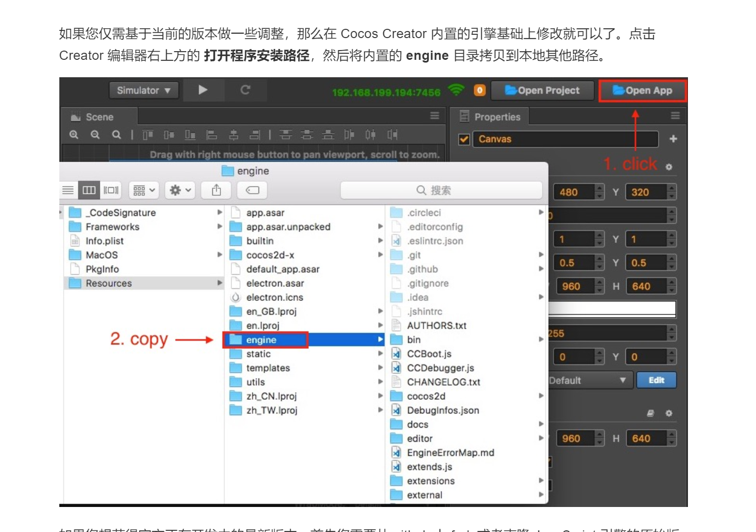Click the align left icon in Scene toolbar
The width and height of the screenshot is (756, 532).
pyautogui.click(x=212, y=134)
